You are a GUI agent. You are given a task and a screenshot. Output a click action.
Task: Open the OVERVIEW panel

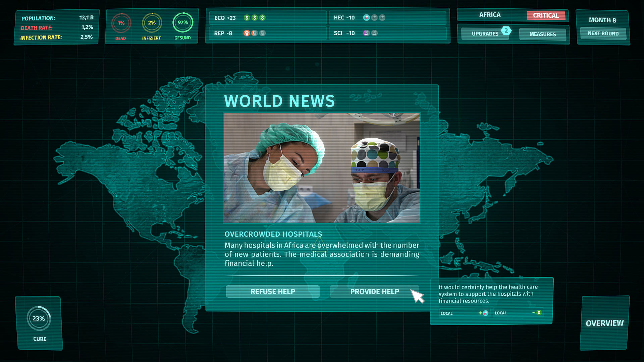coord(604,323)
